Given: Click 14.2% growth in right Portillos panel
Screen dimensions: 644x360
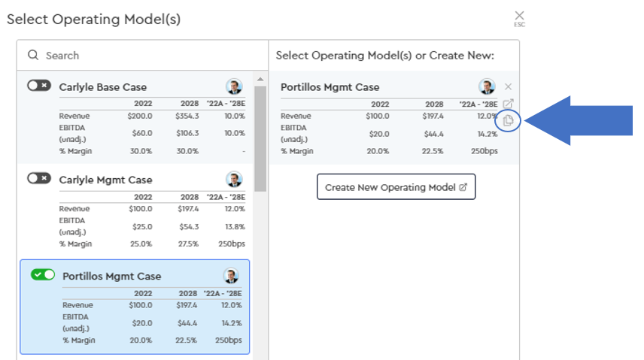Looking at the screenshot, I should click(x=487, y=134).
